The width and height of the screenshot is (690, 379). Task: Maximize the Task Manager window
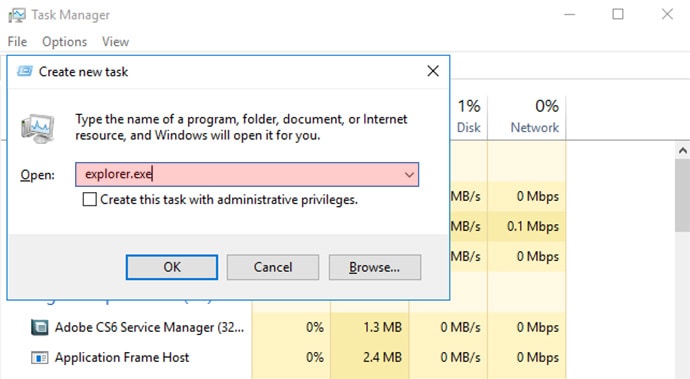(618, 15)
